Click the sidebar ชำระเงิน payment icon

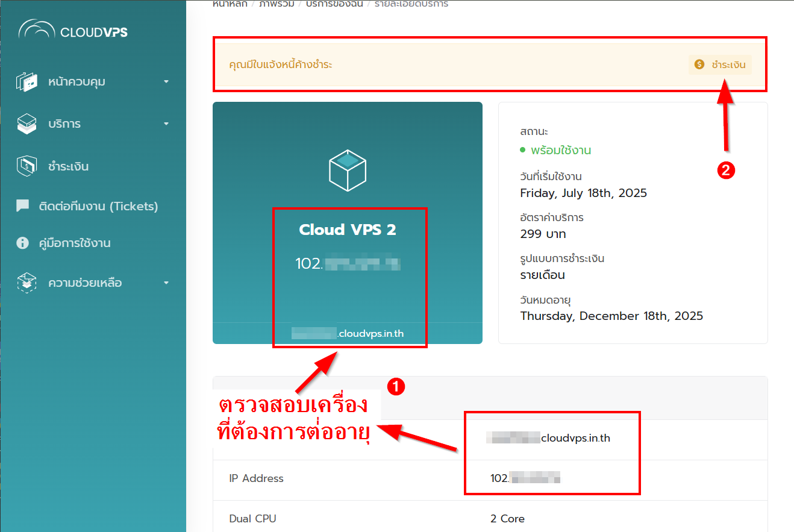click(27, 166)
